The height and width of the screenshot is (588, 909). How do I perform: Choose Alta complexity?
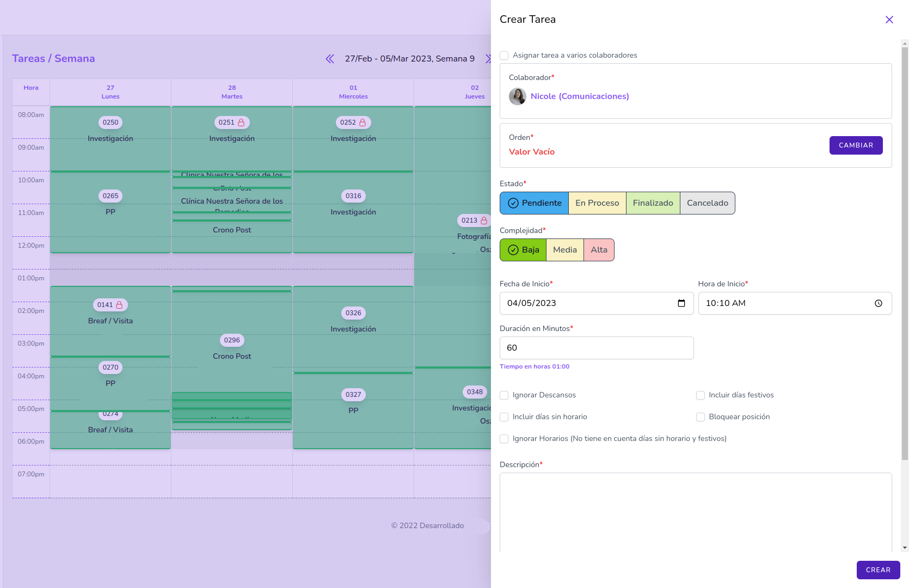click(x=599, y=250)
